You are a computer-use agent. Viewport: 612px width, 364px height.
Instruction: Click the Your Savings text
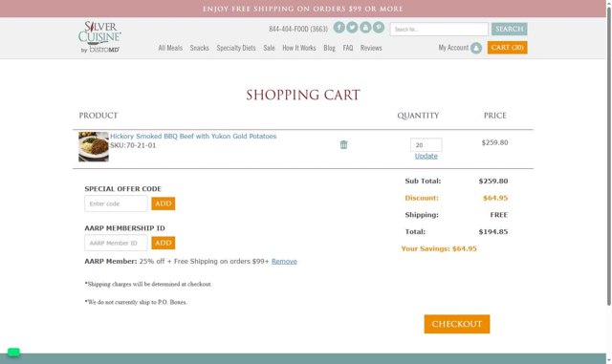439,249
